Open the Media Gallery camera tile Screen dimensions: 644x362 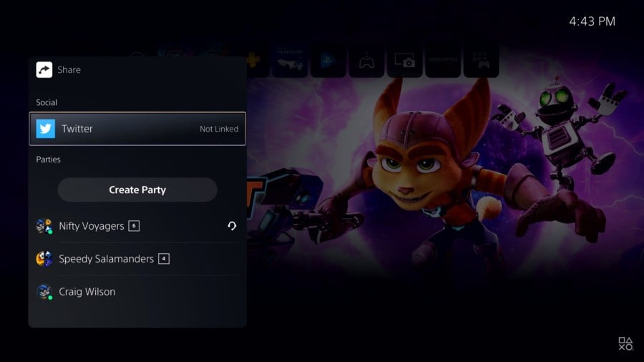tap(404, 61)
